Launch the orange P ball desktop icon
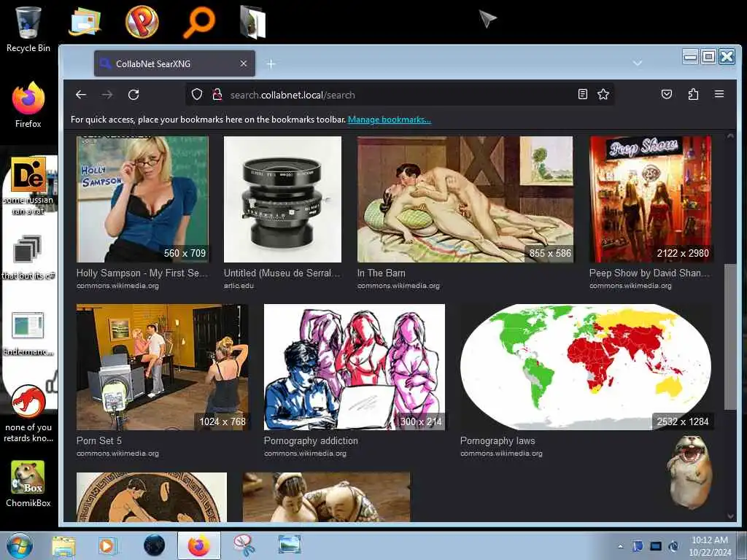Screen dimensions: 747x560 coord(142,22)
